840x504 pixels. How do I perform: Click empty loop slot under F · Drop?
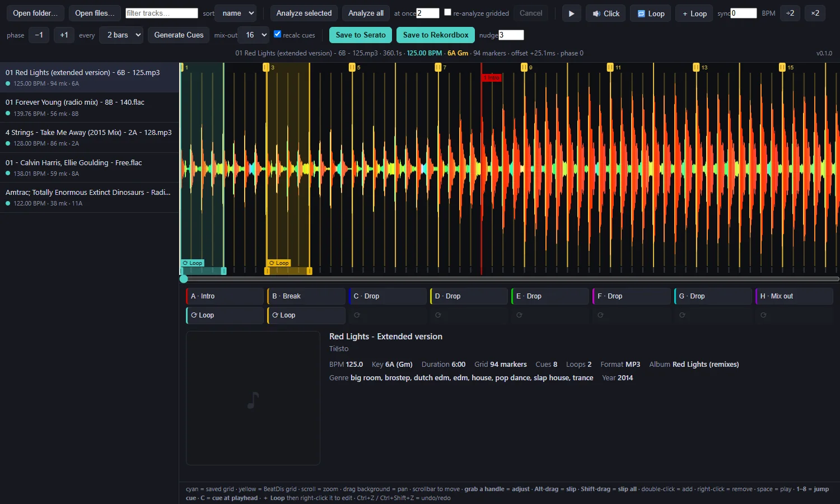tap(632, 315)
